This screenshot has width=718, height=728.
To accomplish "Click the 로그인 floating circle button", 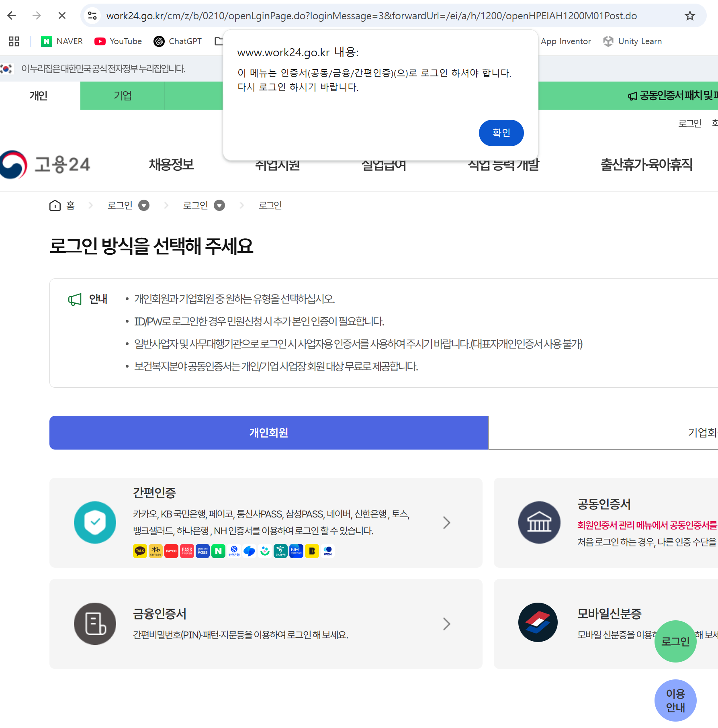I will pyautogui.click(x=675, y=642).
